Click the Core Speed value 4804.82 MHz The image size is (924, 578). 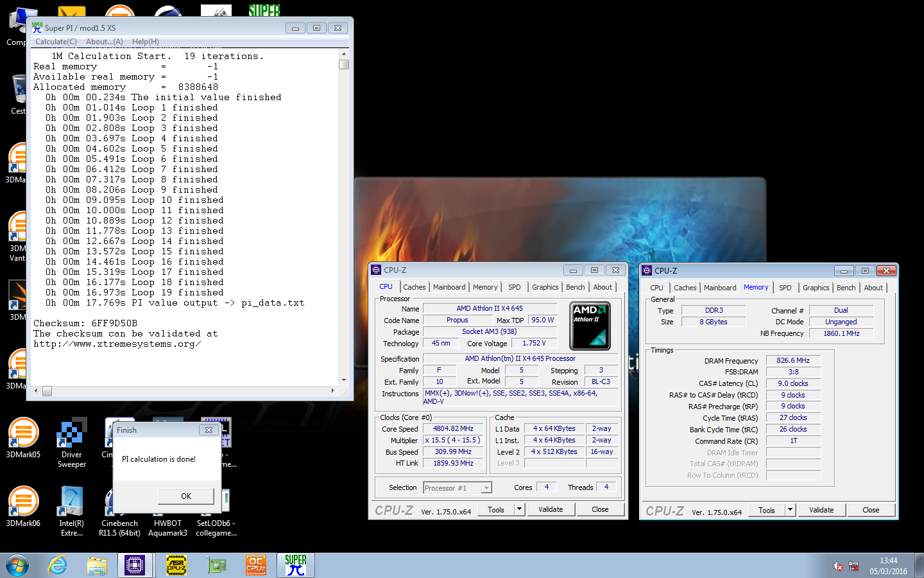click(453, 428)
